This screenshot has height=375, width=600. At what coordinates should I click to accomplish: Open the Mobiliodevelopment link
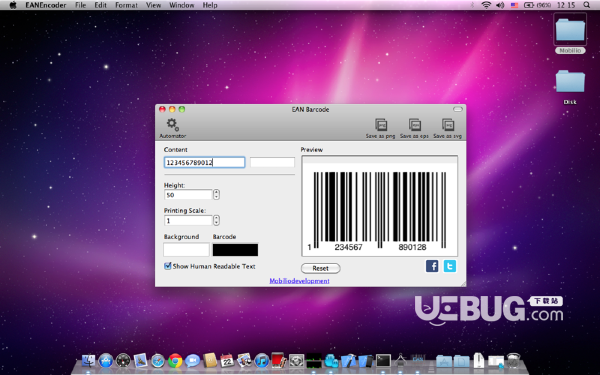tap(299, 281)
